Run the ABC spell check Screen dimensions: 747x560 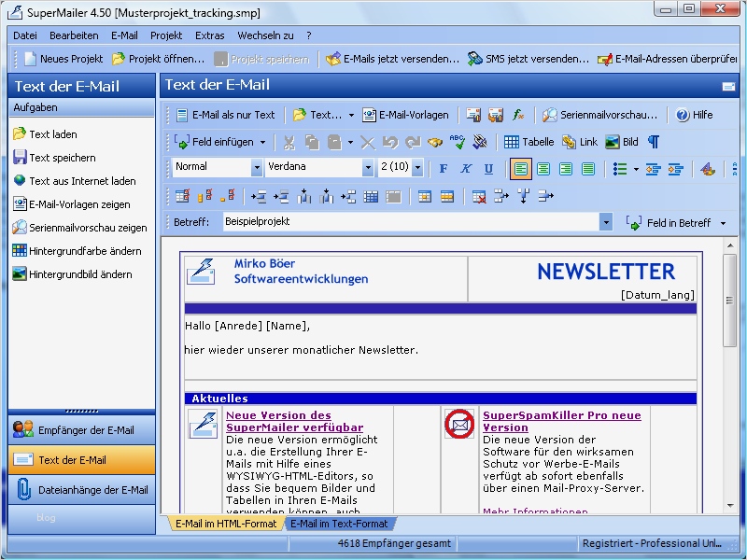pyautogui.click(x=458, y=142)
